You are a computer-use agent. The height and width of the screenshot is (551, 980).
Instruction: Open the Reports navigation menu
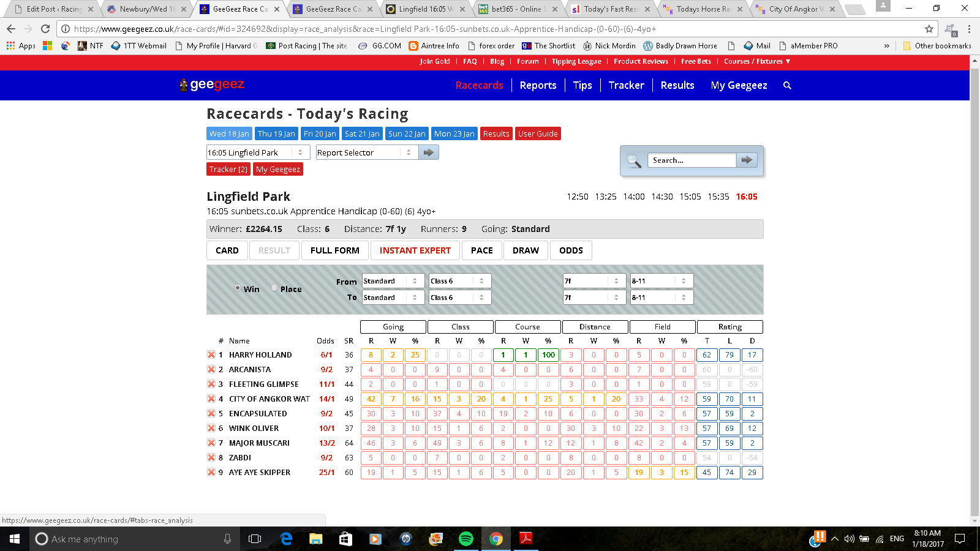[x=538, y=86]
